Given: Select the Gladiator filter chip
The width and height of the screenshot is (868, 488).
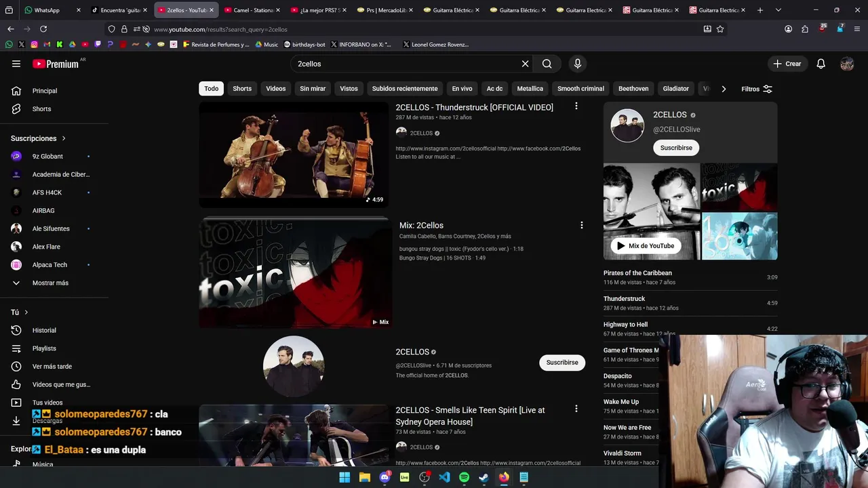Looking at the screenshot, I should (x=675, y=89).
